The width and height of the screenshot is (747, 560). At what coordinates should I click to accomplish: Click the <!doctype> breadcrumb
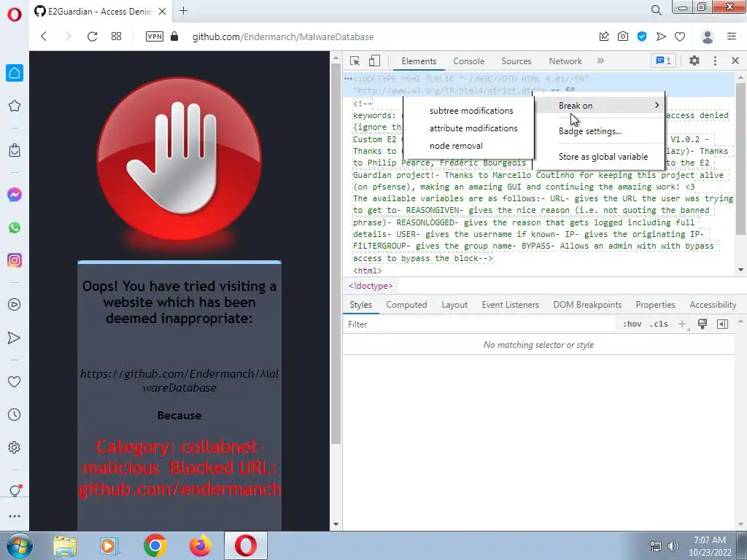click(370, 286)
